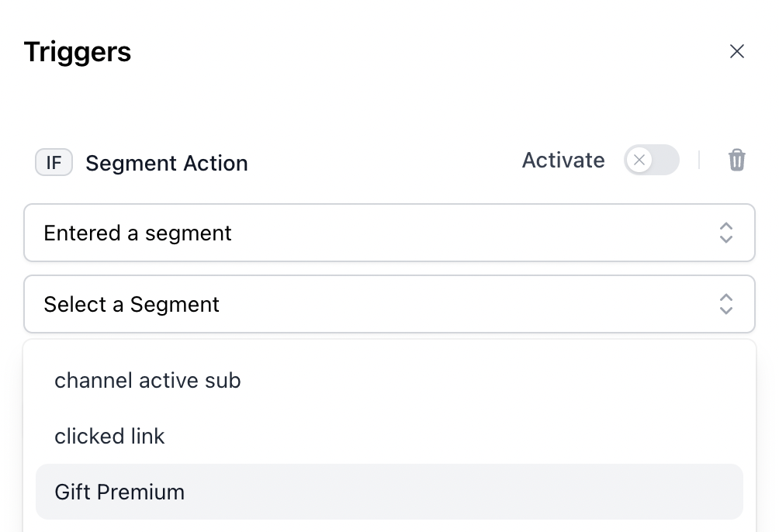Click the Select a Segment placeholder text

pos(131,305)
